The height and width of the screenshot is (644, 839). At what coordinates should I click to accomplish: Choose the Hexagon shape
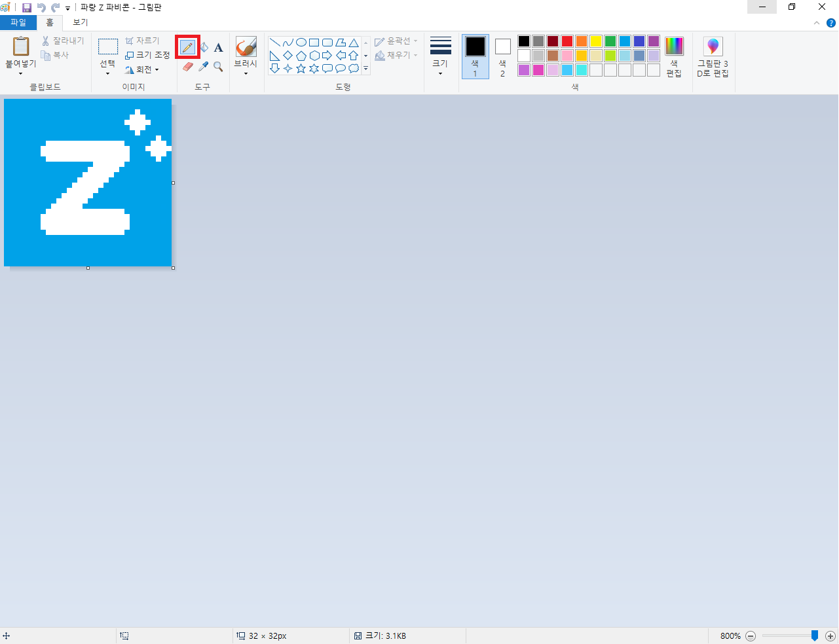pos(314,56)
